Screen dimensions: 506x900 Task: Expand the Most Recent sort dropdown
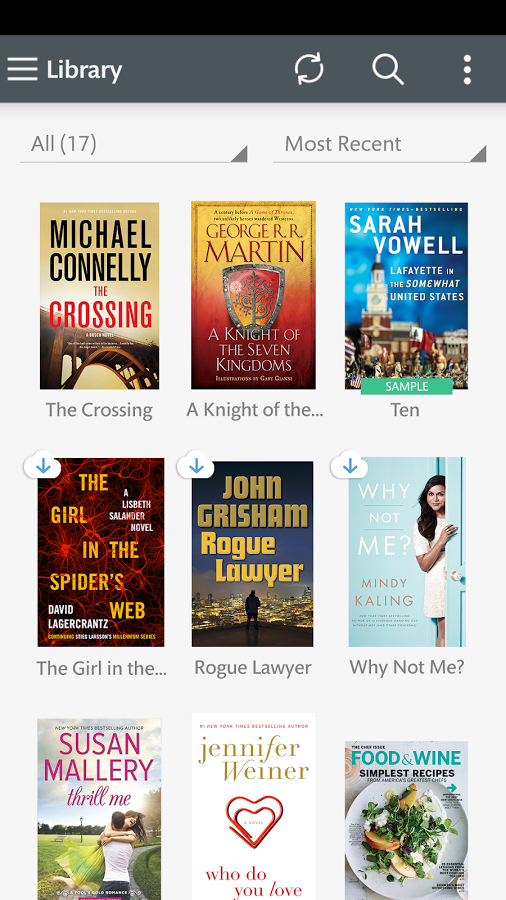click(x=379, y=146)
